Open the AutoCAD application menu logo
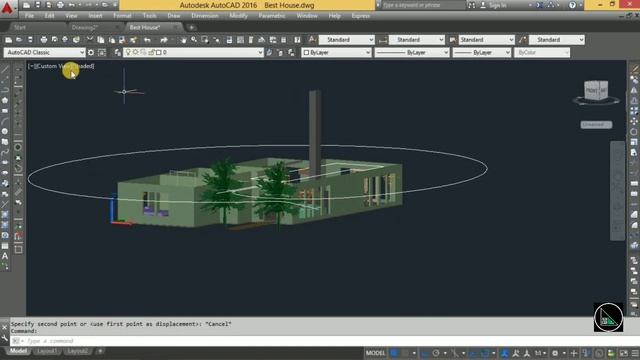This screenshot has height=360, width=640. (x=7, y=7)
